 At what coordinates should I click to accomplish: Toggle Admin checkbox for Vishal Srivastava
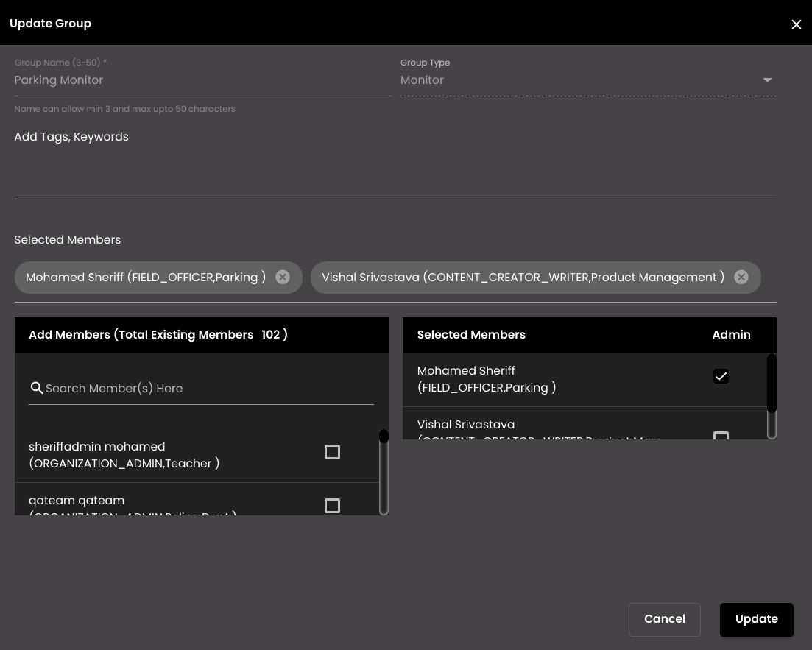(x=721, y=435)
